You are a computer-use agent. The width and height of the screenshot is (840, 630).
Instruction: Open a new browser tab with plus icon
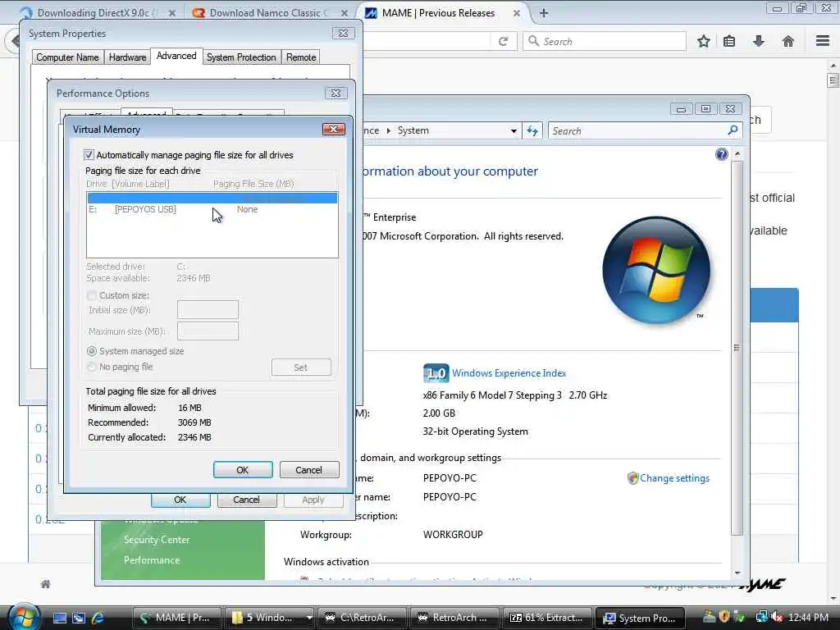[x=544, y=13]
